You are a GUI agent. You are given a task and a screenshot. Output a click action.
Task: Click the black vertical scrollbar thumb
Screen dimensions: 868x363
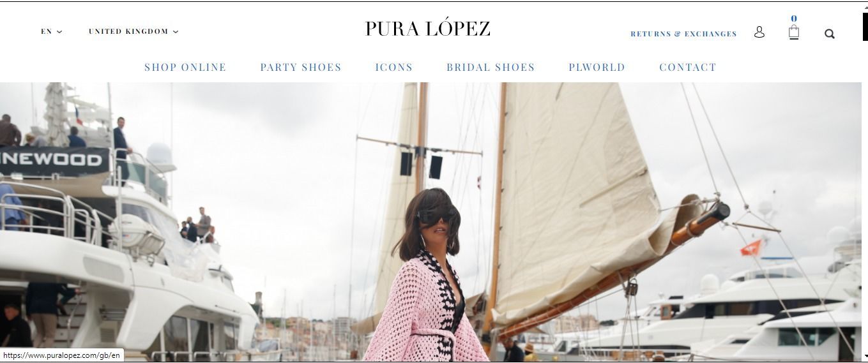pos(865,27)
